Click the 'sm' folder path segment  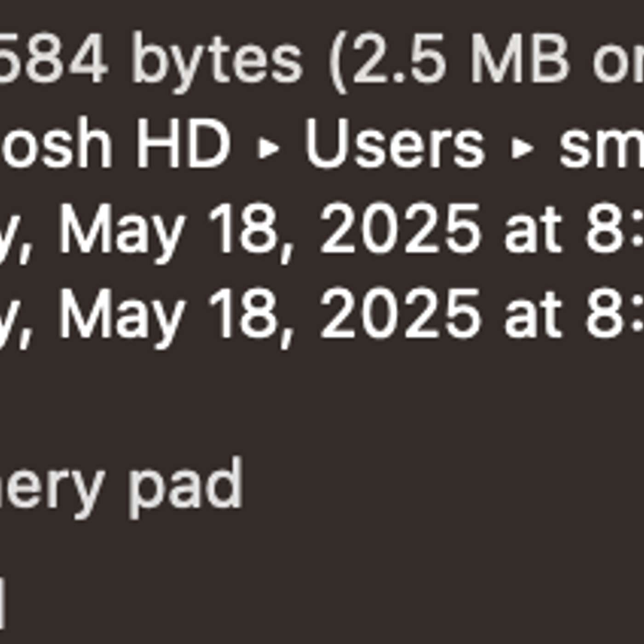pos(601,147)
